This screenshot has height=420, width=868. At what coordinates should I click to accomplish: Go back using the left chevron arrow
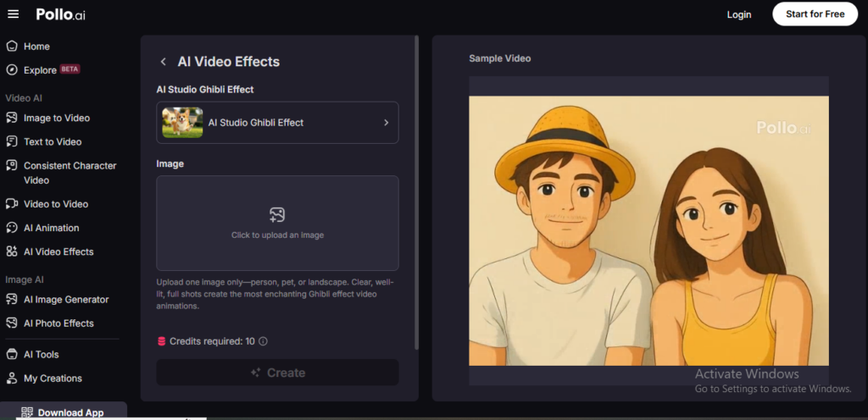click(164, 62)
